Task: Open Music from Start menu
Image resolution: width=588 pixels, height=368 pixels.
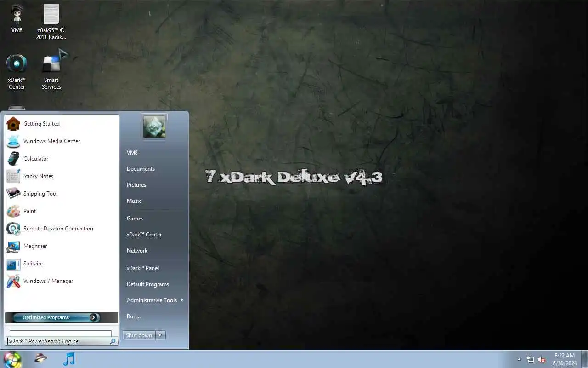Action: pos(134,201)
